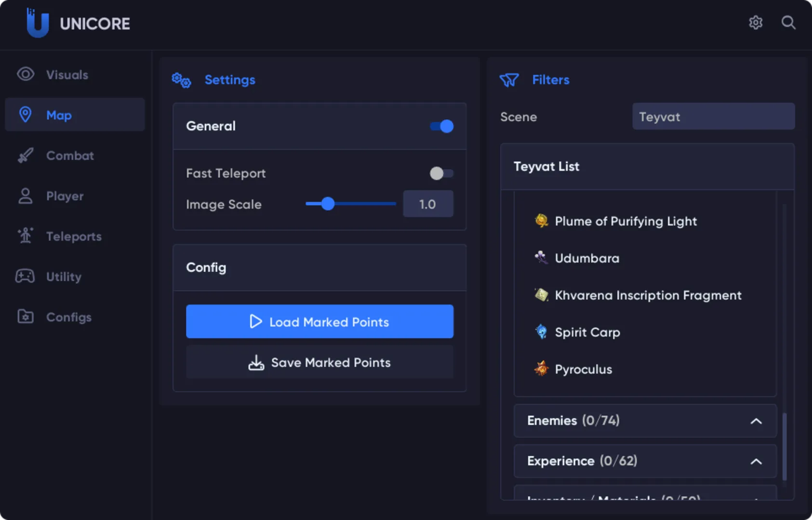The height and width of the screenshot is (520, 812).
Task: Open the Configs folder icon
Action: pos(25,317)
